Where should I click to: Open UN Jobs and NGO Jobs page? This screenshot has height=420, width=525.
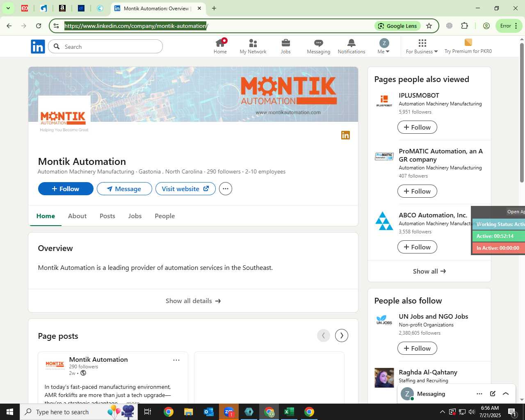[x=433, y=316]
